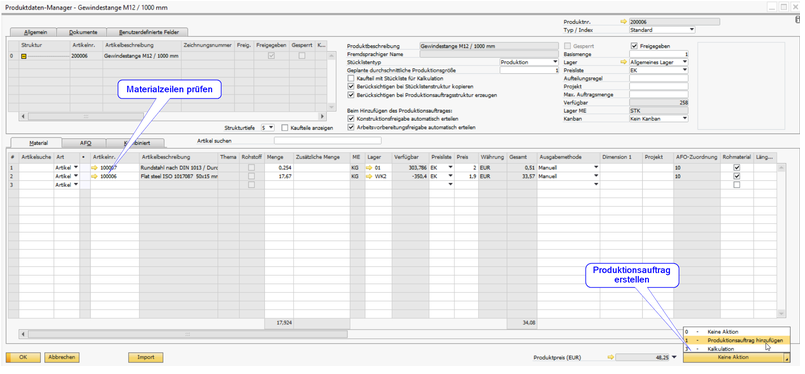
Task: Open Lager 01 link arrow in row 1
Action: [369, 167]
